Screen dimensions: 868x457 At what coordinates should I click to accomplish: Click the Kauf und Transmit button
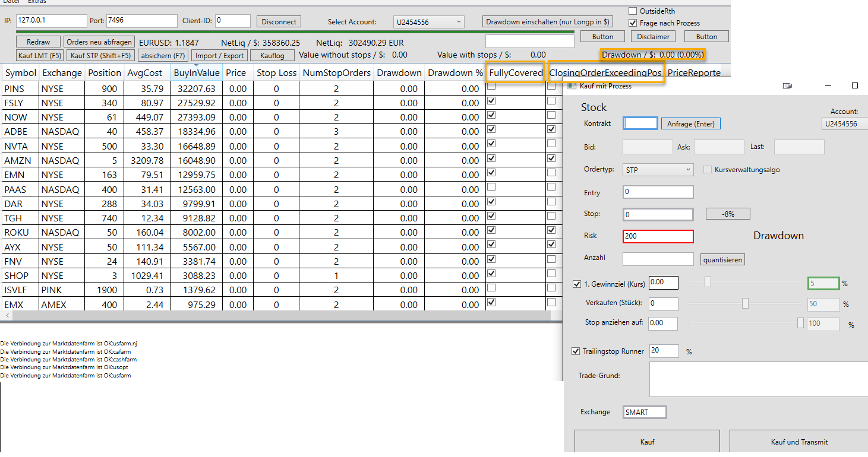tap(798, 442)
